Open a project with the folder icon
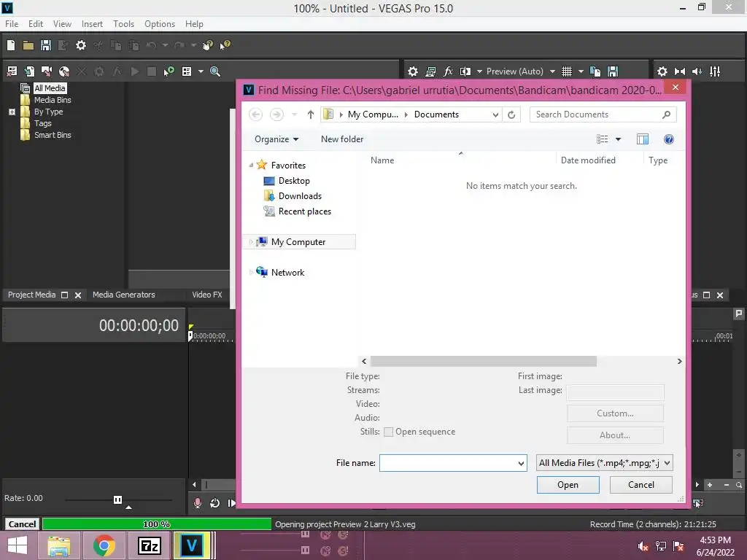The image size is (747, 560). [28, 45]
